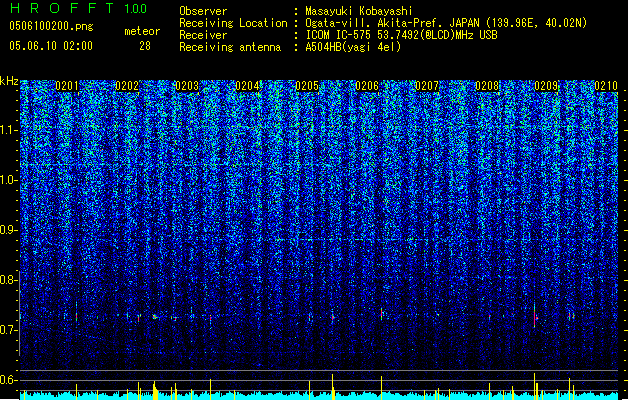
Task: Click the 1.0 frequency axis label
Action: (x=8, y=180)
